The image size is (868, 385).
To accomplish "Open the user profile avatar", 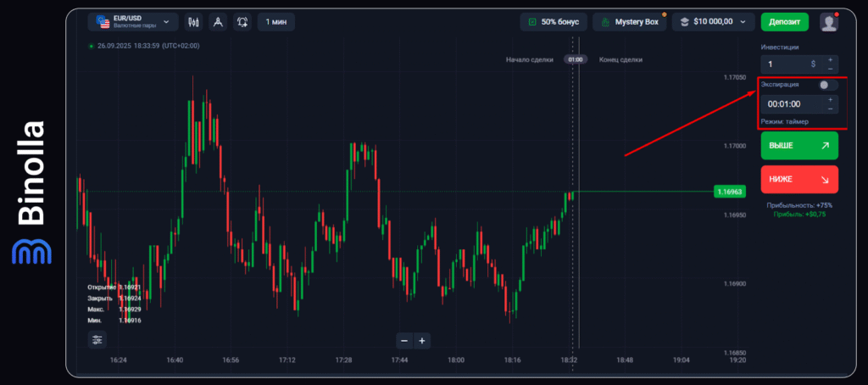I will tap(828, 22).
